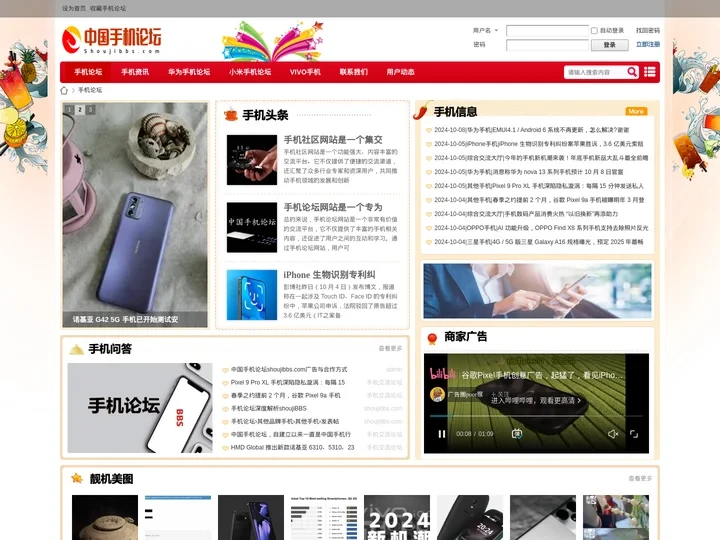Open Q&A HMD Global 推出新款诺基亚 6310
Screen dimensions: 720x540
coord(292,447)
